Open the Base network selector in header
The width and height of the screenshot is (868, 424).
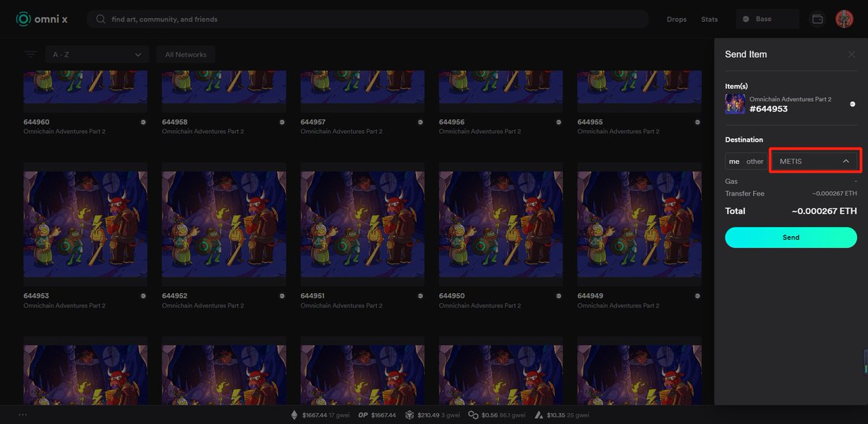[767, 20]
